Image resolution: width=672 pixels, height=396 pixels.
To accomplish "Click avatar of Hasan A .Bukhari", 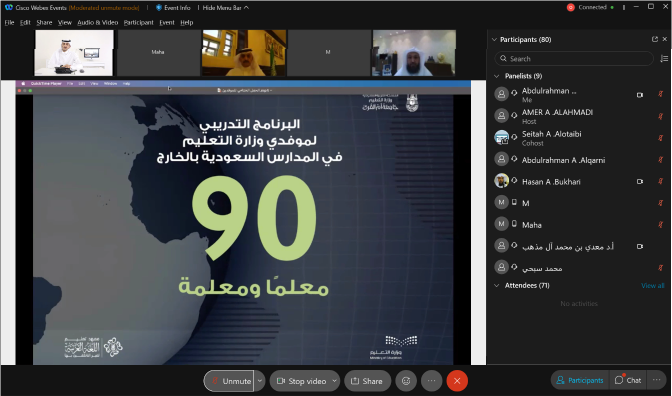I will click(501, 181).
